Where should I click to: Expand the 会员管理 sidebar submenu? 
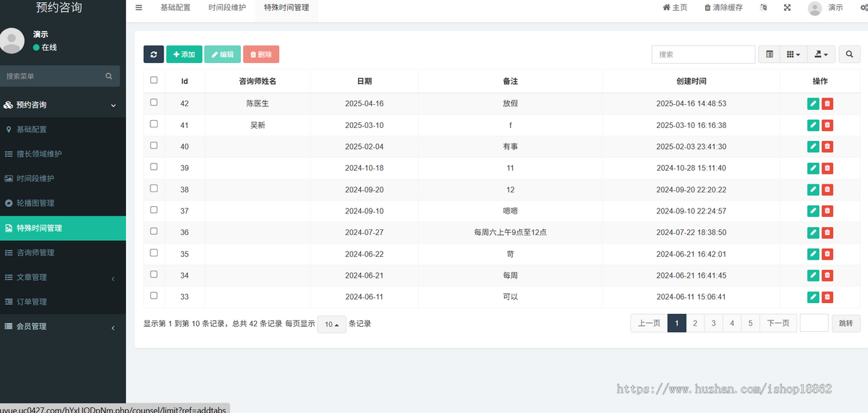pyautogui.click(x=63, y=326)
